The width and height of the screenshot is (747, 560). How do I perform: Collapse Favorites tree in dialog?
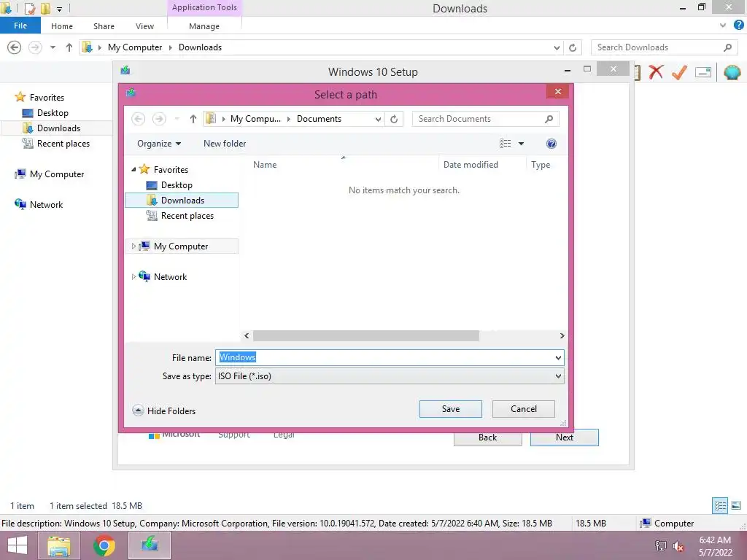[133, 169]
